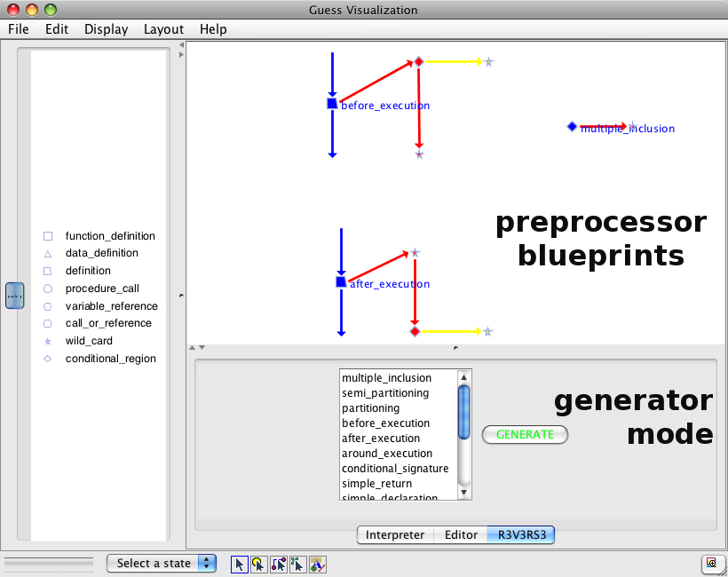Click the circle icon beside procedure_call legend
The width and height of the screenshot is (728, 577).
pyautogui.click(x=48, y=288)
